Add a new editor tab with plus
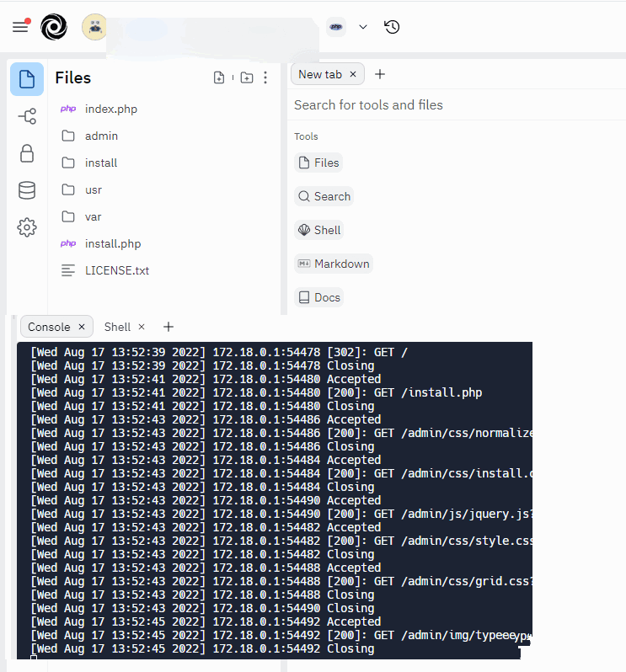 (x=380, y=74)
